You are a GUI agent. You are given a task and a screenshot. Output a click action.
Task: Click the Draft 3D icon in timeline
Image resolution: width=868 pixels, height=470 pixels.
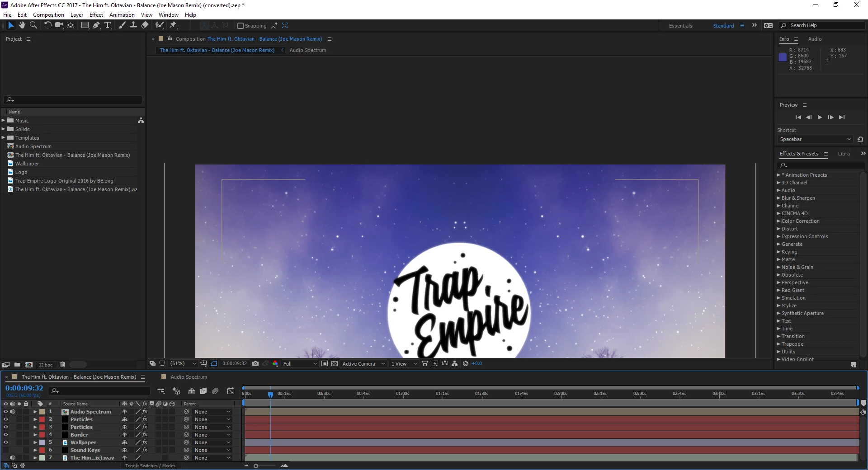coord(176,391)
